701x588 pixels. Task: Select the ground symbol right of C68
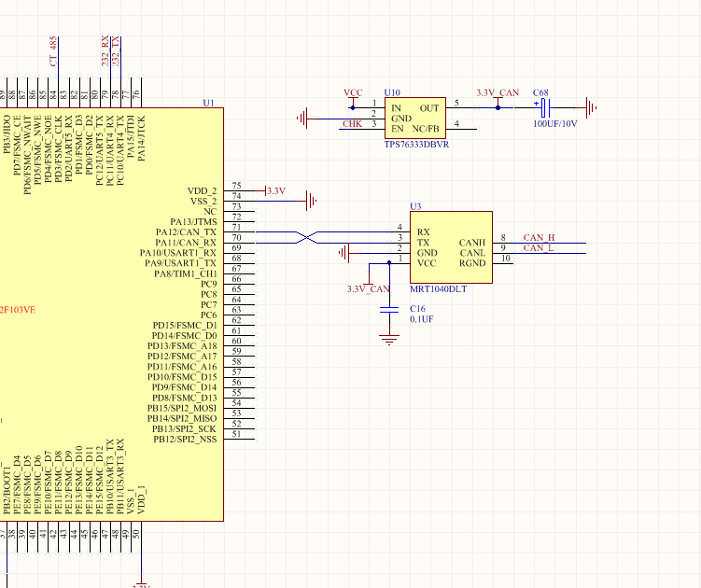[591, 107]
